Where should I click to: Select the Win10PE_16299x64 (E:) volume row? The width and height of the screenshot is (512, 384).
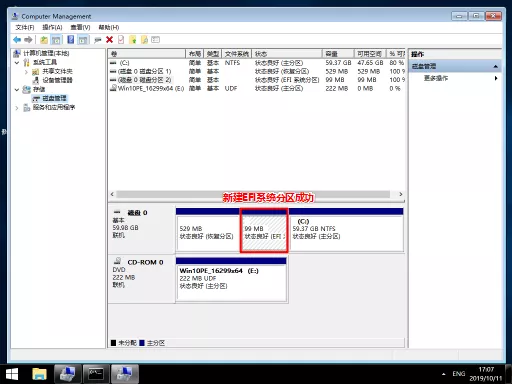[x=257, y=88]
